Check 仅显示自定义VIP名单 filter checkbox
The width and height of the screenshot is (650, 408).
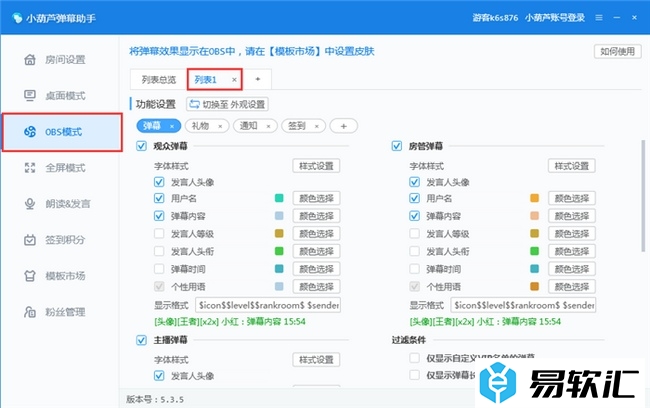tap(415, 357)
